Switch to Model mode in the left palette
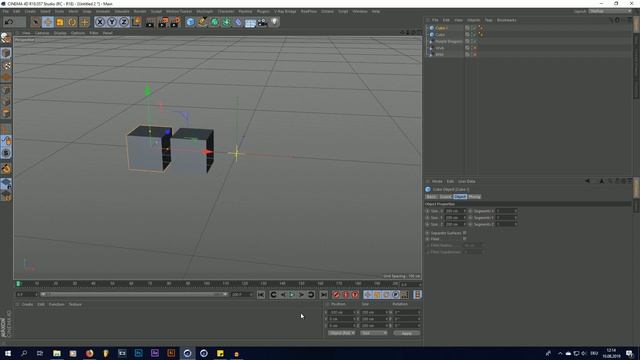The width and height of the screenshot is (640, 360). tap(6, 53)
